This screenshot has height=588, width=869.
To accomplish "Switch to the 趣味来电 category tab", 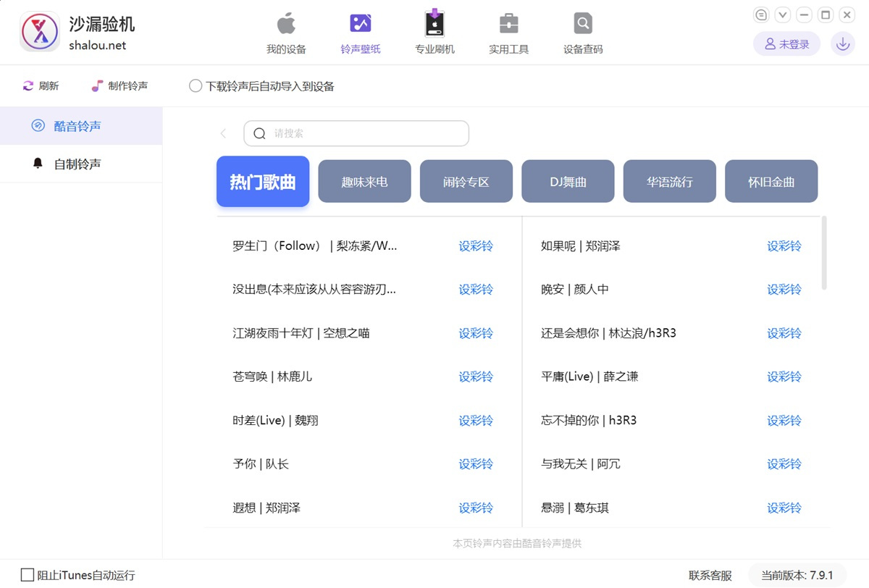I will point(364,182).
